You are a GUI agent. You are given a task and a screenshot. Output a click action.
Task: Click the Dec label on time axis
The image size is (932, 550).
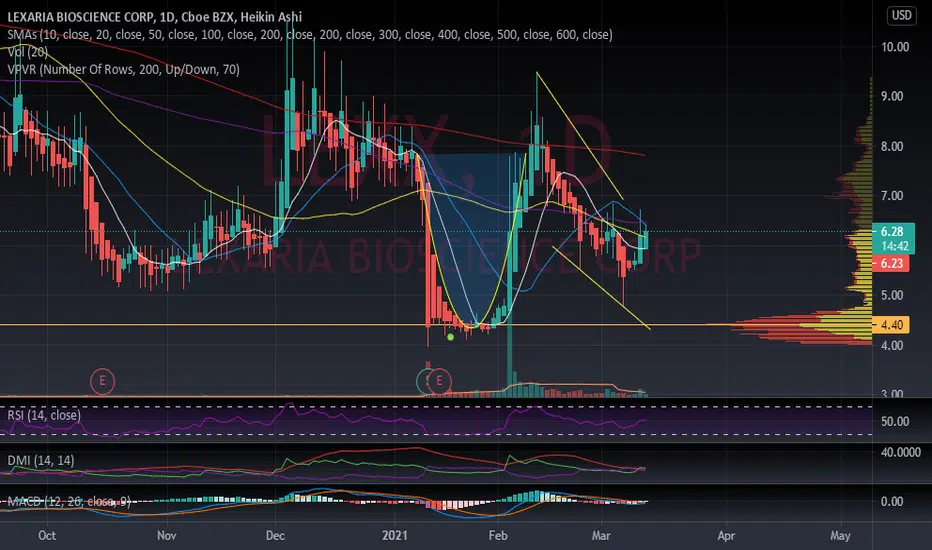pos(275,536)
